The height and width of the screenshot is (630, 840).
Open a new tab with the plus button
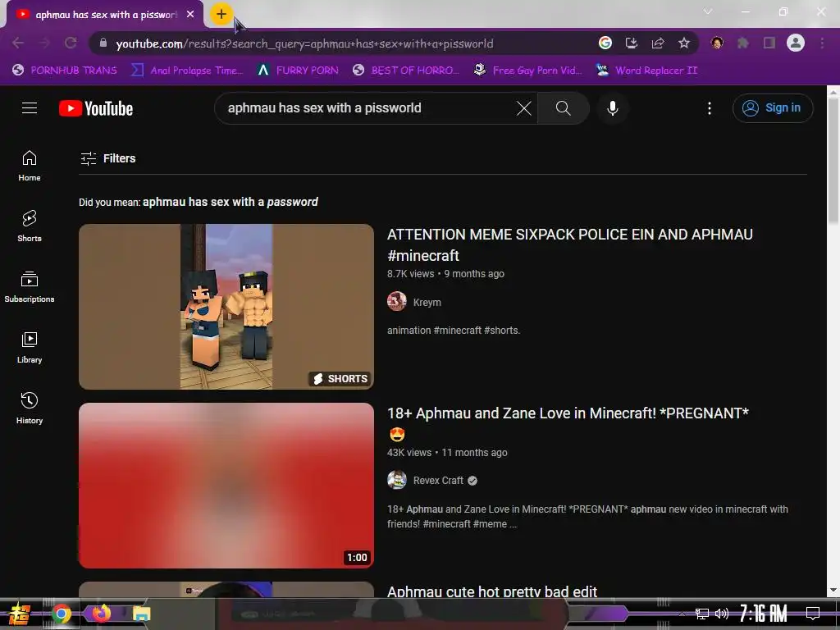point(221,14)
